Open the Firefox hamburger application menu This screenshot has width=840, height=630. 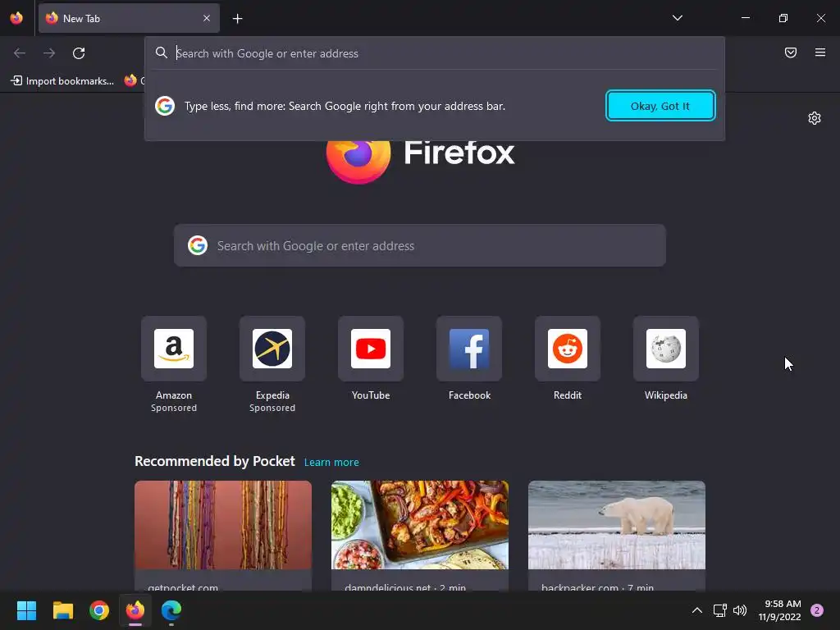(820, 52)
